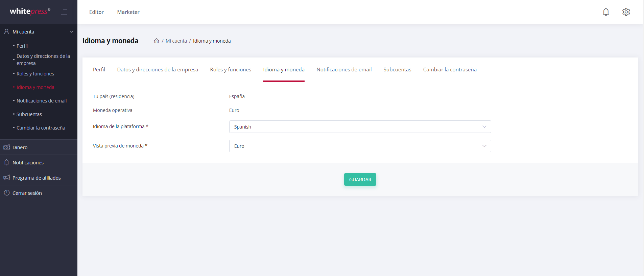Open Subcuentas in the sidebar menu
The image size is (644, 276).
[x=29, y=114]
